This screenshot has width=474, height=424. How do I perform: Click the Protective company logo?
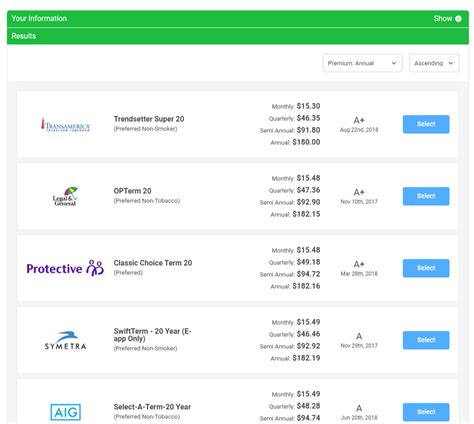(65, 268)
